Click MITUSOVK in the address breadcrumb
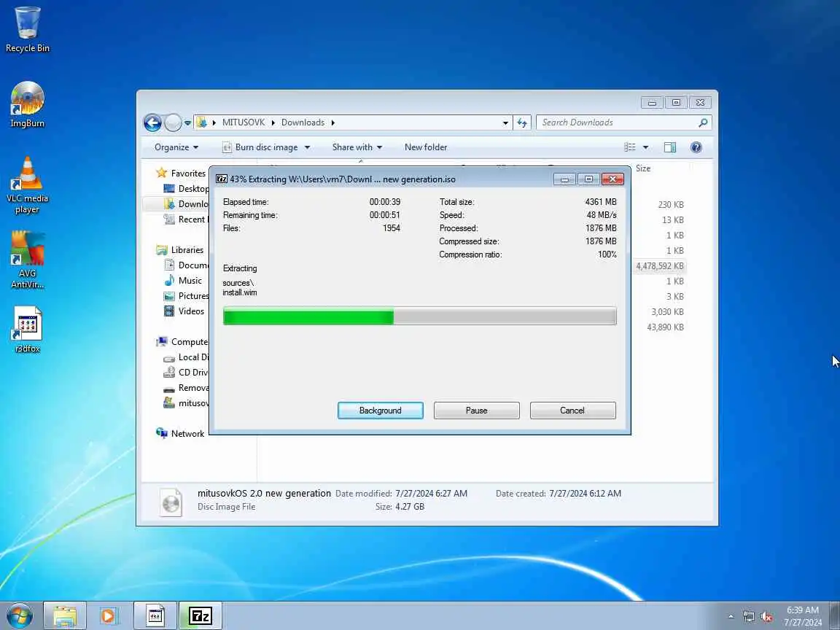 click(x=244, y=122)
